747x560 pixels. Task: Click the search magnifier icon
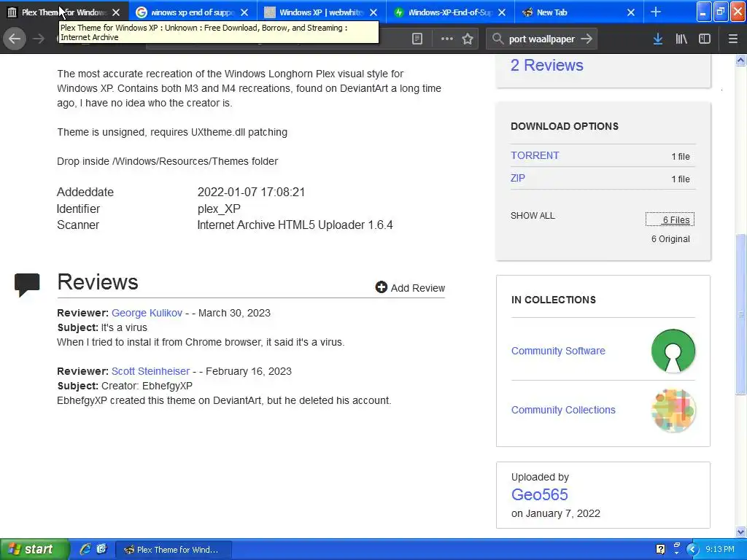pyautogui.click(x=498, y=39)
